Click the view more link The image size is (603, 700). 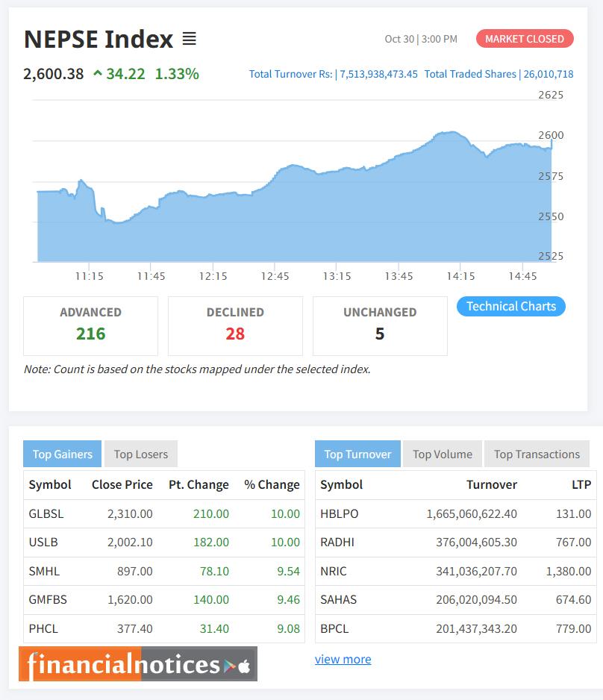pyautogui.click(x=343, y=659)
